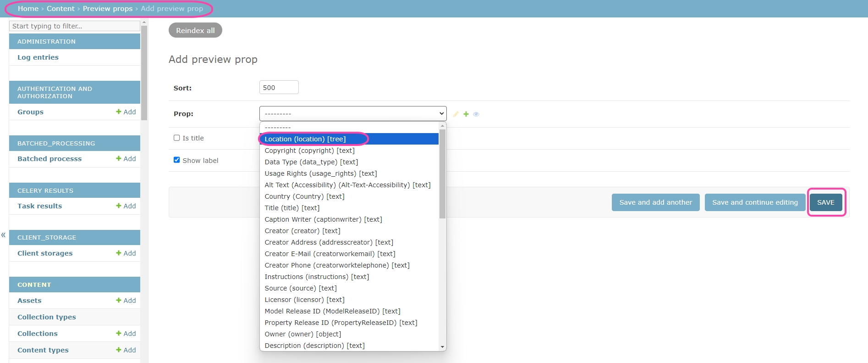Image resolution: width=868 pixels, height=363 pixels.
Task: Choose Description (description) [text] option
Action: [349, 346]
